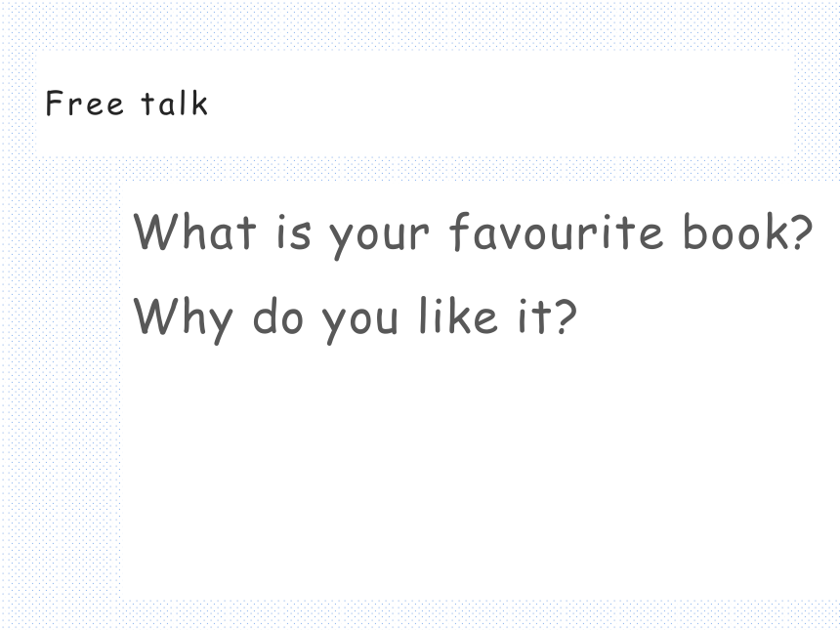The image size is (840, 630).
Task: Select the 'Why do you like it?' line
Action: pyautogui.click(x=355, y=320)
